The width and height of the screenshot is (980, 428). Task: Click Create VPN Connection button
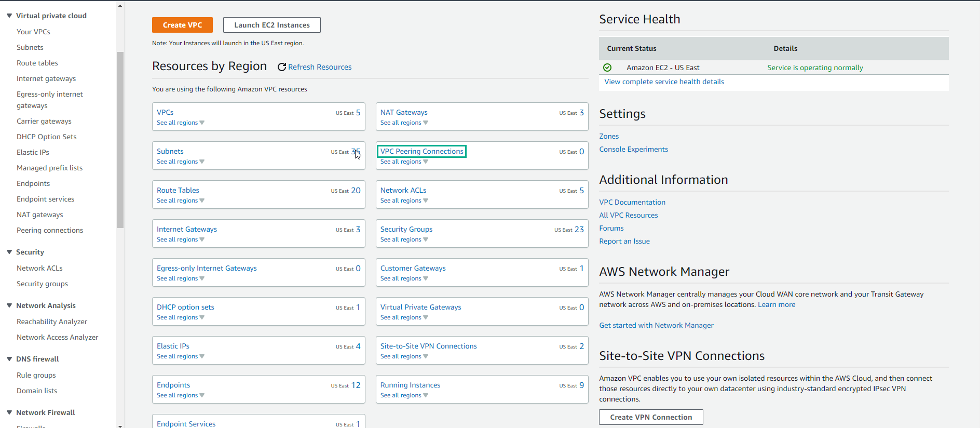(x=651, y=417)
